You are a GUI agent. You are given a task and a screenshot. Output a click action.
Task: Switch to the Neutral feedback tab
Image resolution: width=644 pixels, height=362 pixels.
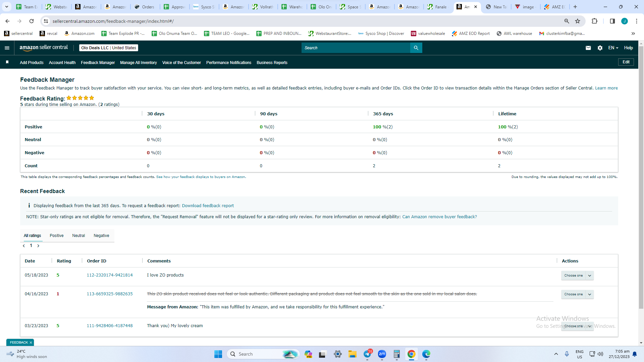coord(78,236)
